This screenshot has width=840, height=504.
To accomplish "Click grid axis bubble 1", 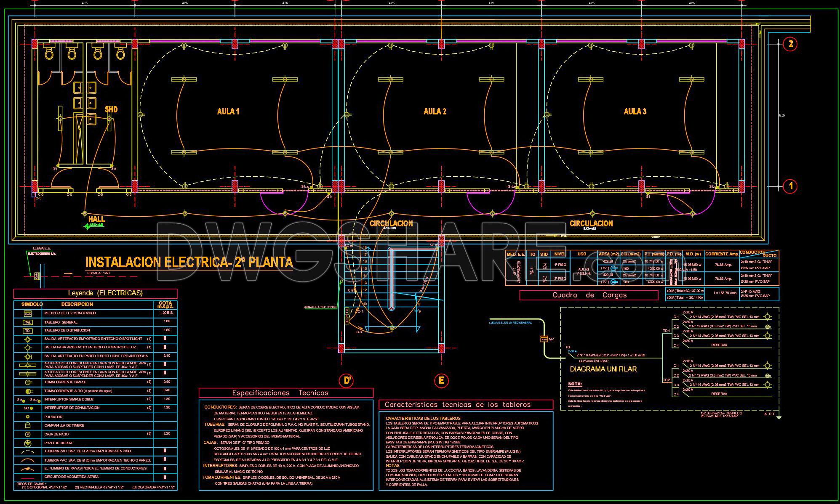I will (x=790, y=186).
